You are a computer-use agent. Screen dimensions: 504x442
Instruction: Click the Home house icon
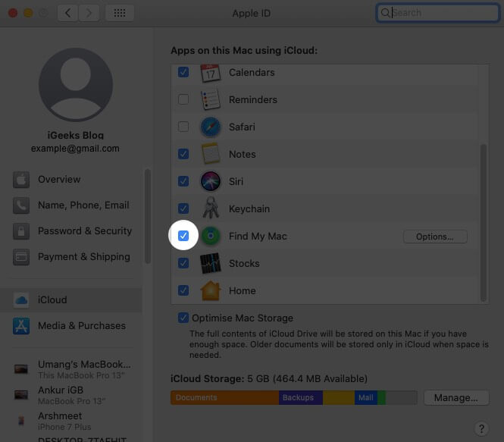[211, 290]
